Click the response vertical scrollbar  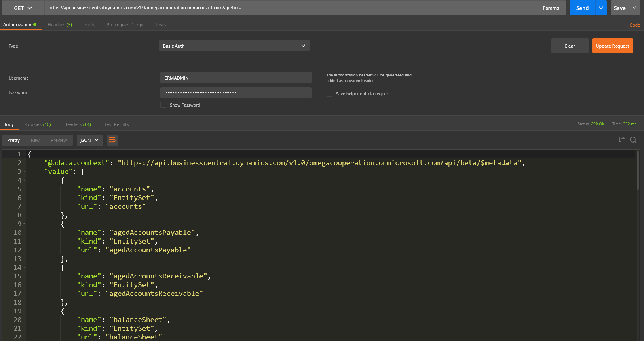(x=638, y=170)
